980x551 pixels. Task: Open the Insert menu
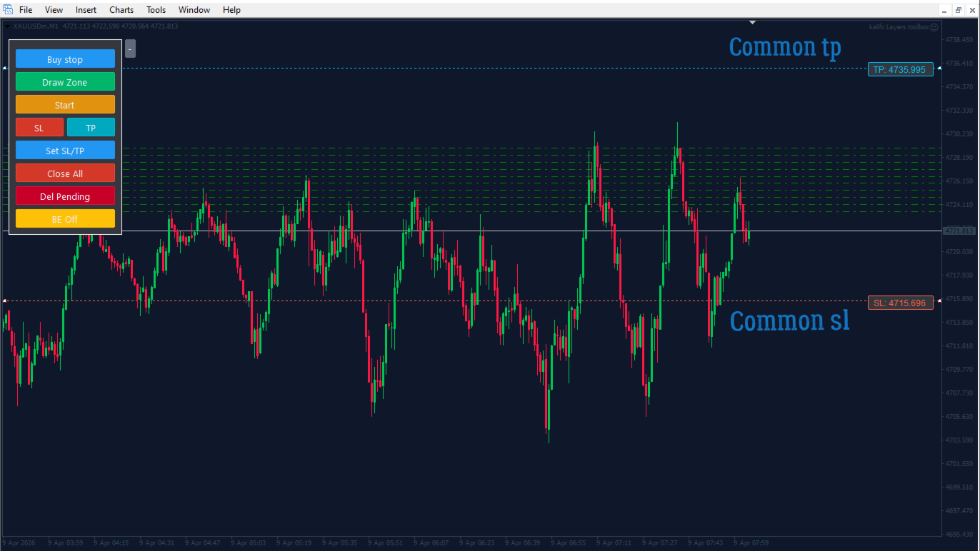tap(86, 10)
